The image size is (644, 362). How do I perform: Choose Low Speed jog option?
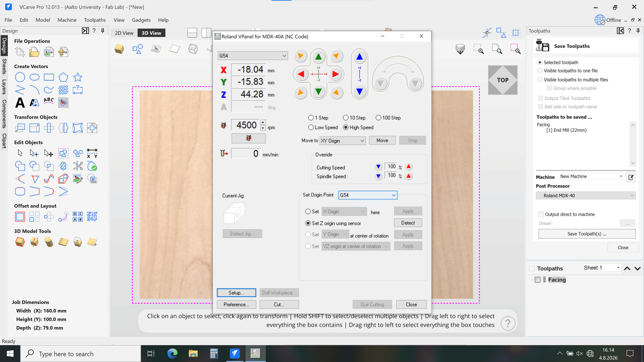click(x=311, y=128)
